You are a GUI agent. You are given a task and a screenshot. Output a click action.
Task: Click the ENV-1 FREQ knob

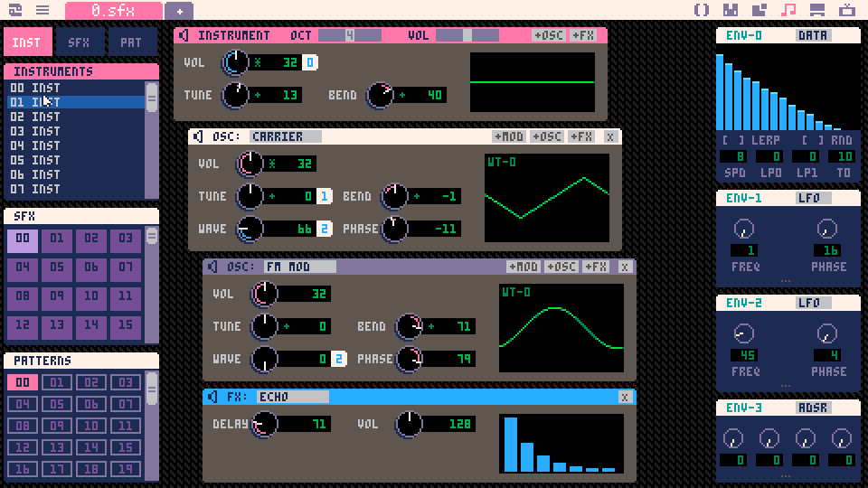coord(743,229)
